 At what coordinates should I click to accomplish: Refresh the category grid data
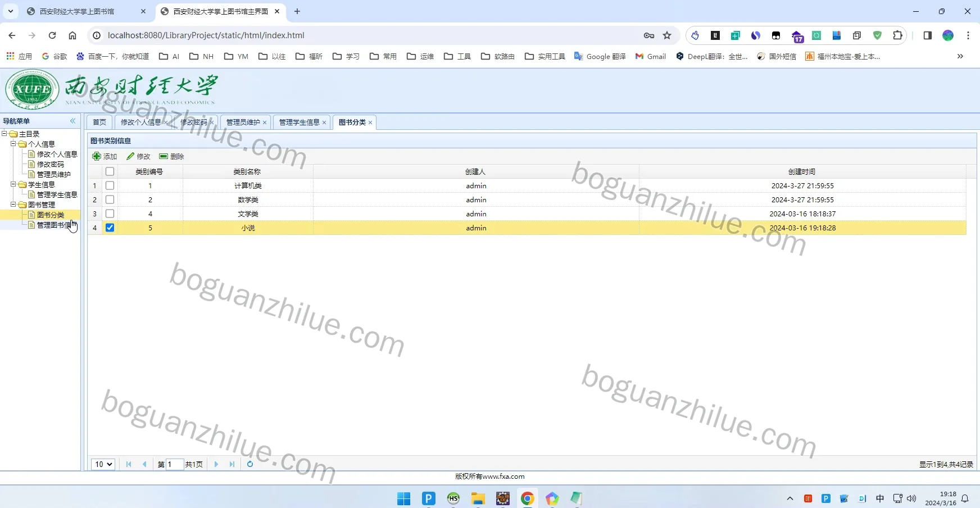point(250,464)
